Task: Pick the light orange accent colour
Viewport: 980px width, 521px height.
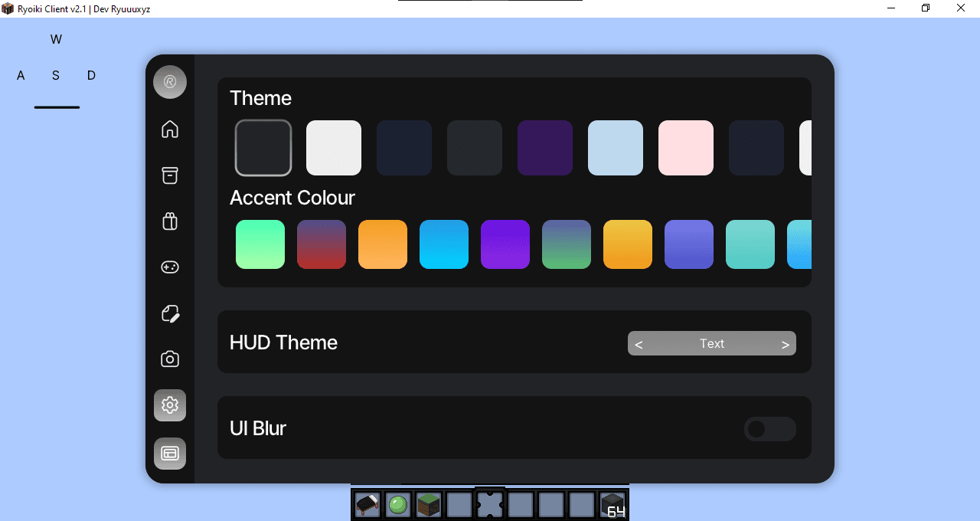Action: pos(383,244)
